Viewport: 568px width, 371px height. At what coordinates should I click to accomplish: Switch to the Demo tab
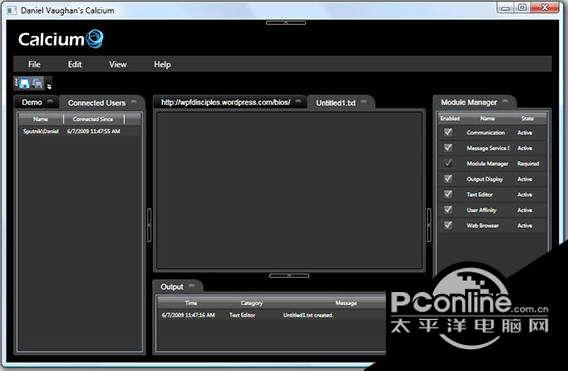coord(32,102)
